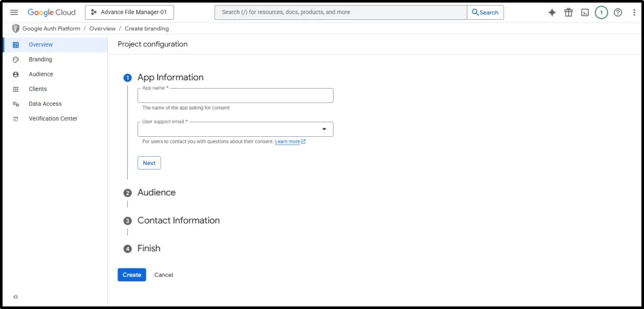Open the help question mark icon
This screenshot has height=309, width=644.
click(618, 12)
